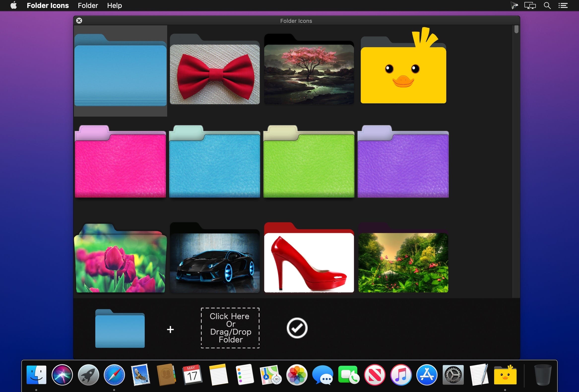The width and height of the screenshot is (579, 392).
Task: Open iTunes music icon in Dock
Action: pyautogui.click(x=401, y=375)
